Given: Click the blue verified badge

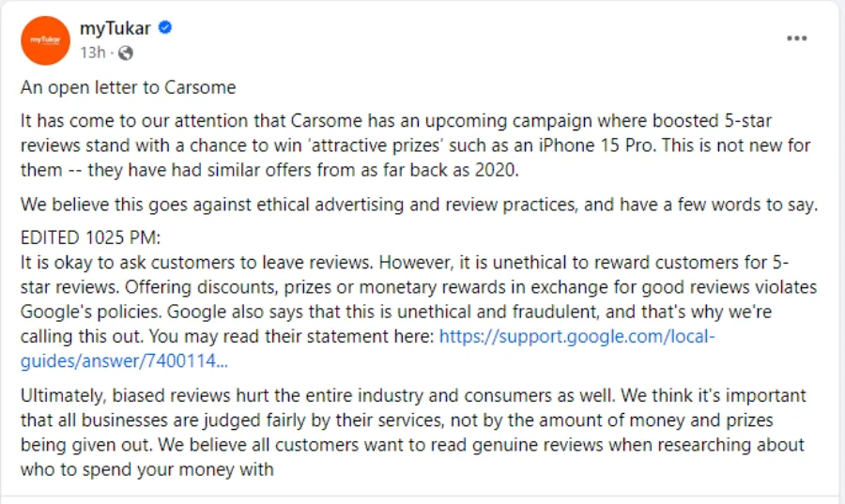Looking at the screenshot, I should click(165, 29).
